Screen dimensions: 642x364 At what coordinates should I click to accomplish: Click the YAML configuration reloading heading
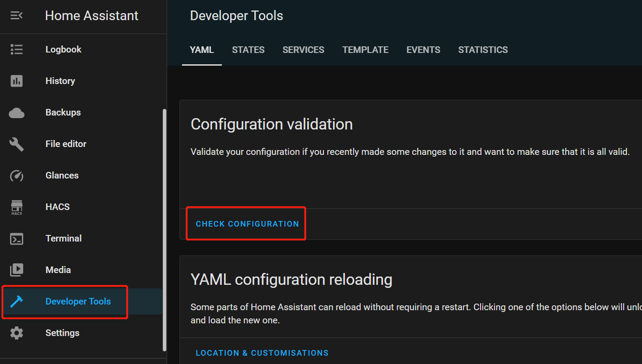[291, 280]
